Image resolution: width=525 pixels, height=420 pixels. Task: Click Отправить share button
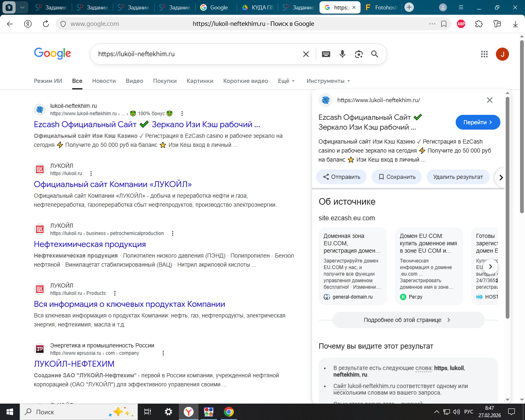[342, 177]
